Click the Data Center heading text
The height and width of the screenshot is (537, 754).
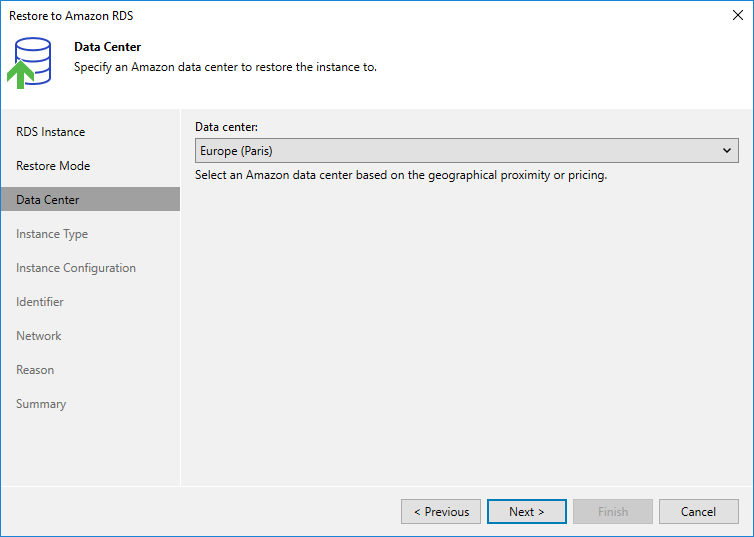pos(107,47)
